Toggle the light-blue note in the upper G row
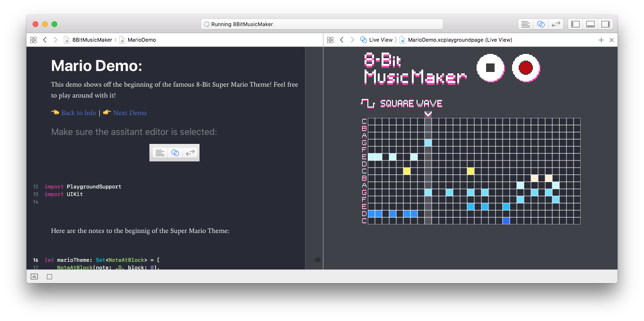Screen dimensions: 644x321 click(x=428, y=143)
